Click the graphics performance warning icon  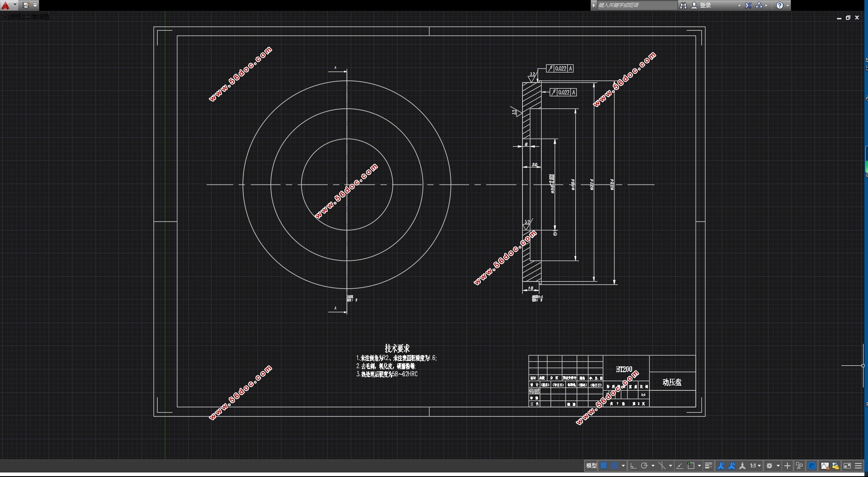[825, 466]
